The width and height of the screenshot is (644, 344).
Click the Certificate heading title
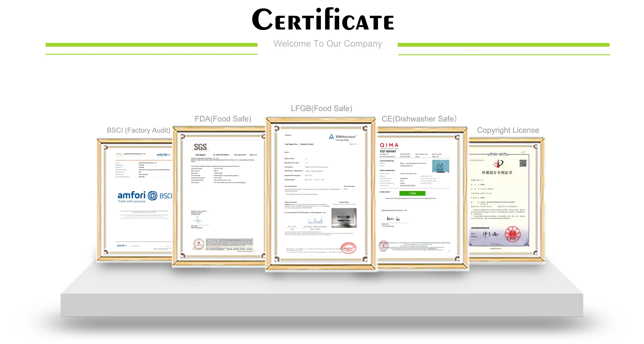click(322, 20)
